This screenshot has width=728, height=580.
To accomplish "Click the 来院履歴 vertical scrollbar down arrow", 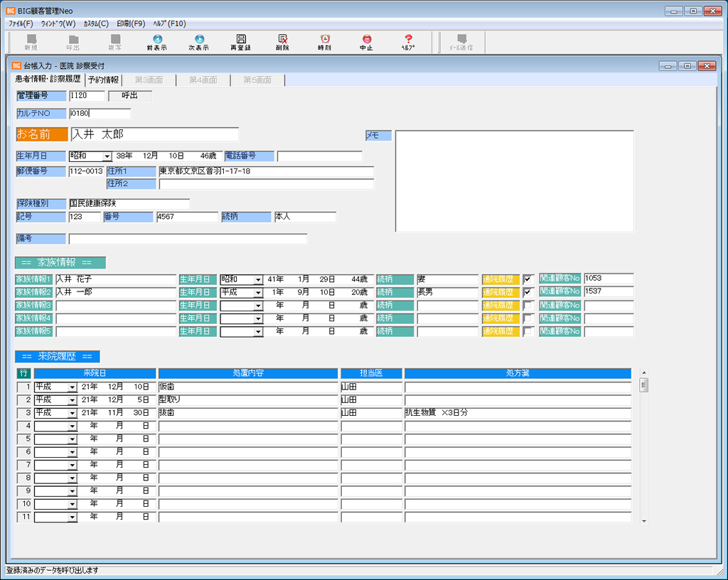I will (x=644, y=520).
